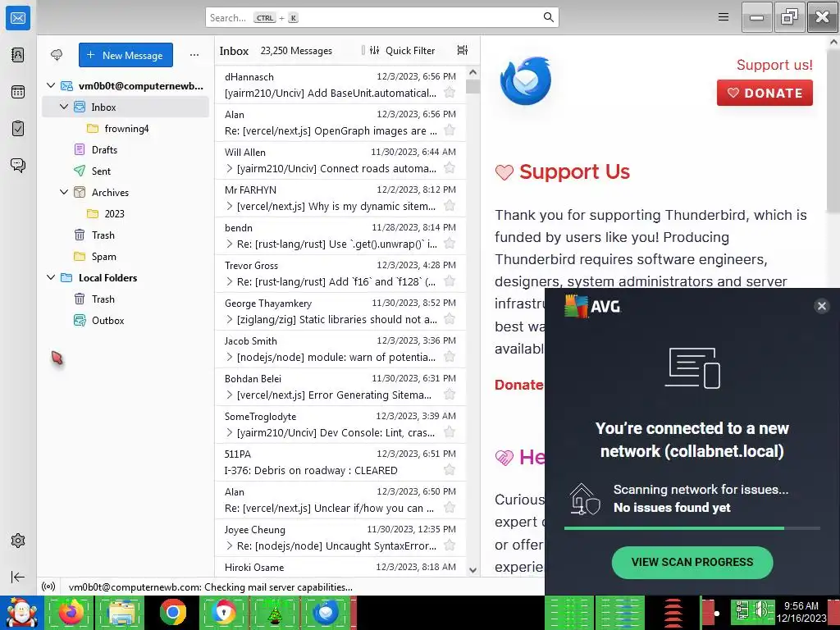The height and width of the screenshot is (630, 840).
Task: Expand the Bohdan Belei thread
Action: 230,395
